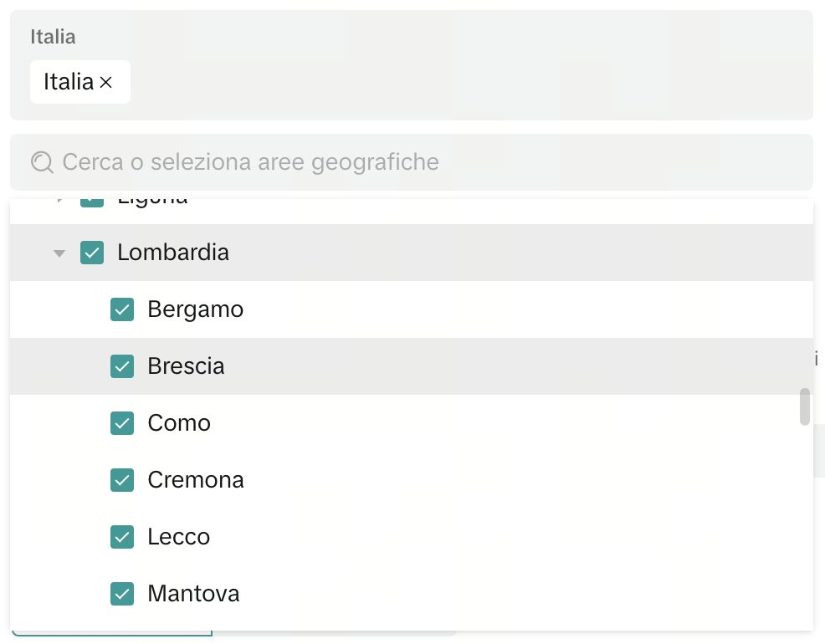This screenshot has width=825, height=644.
Task: Click the Bergamo checkbox icon
Action: coord(122,309)
